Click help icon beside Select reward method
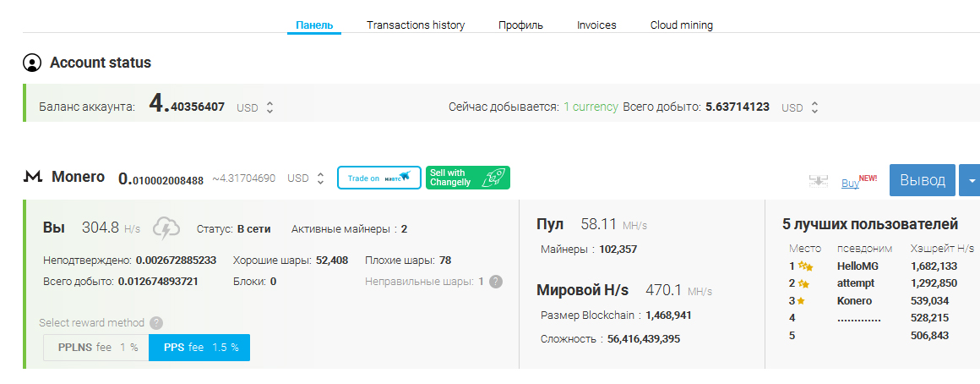Image resolution: width=980 pixels, height=384 pixels. tap(156, 323)
